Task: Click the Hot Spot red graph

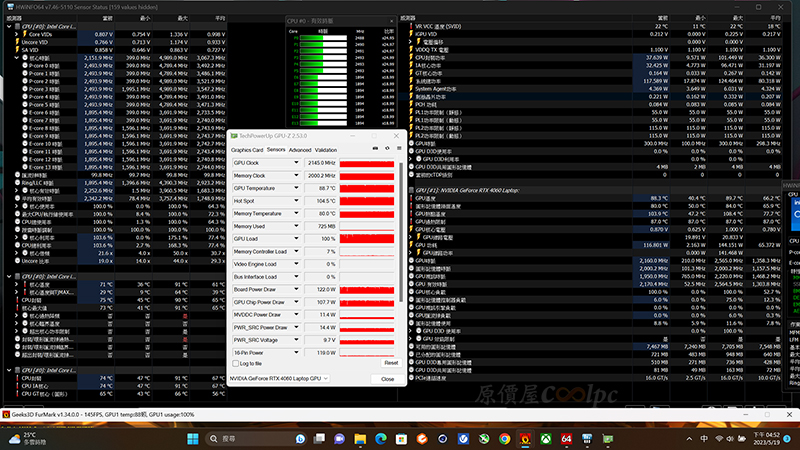Action: [367, 201]
